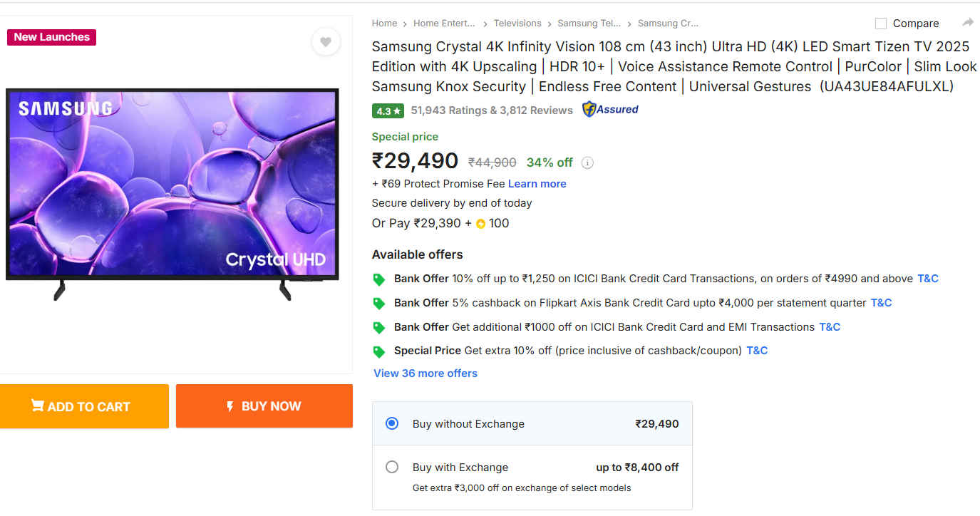Select Buy with Exchange option
This screenshot has width=980, height=516.
[x=392, y=468]
